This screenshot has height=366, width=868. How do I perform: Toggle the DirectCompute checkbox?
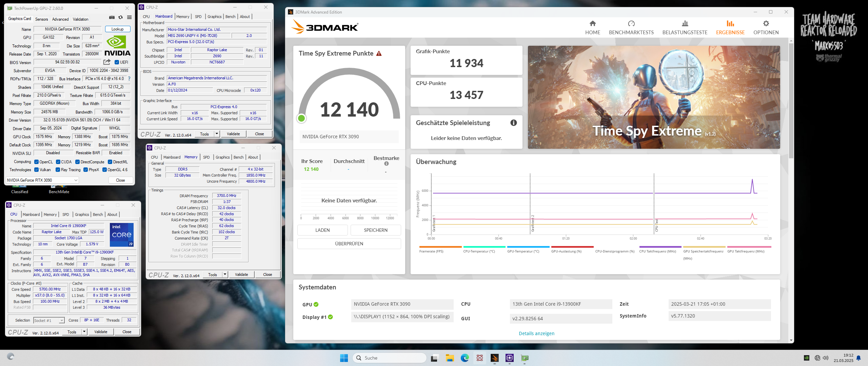(77, 162)
